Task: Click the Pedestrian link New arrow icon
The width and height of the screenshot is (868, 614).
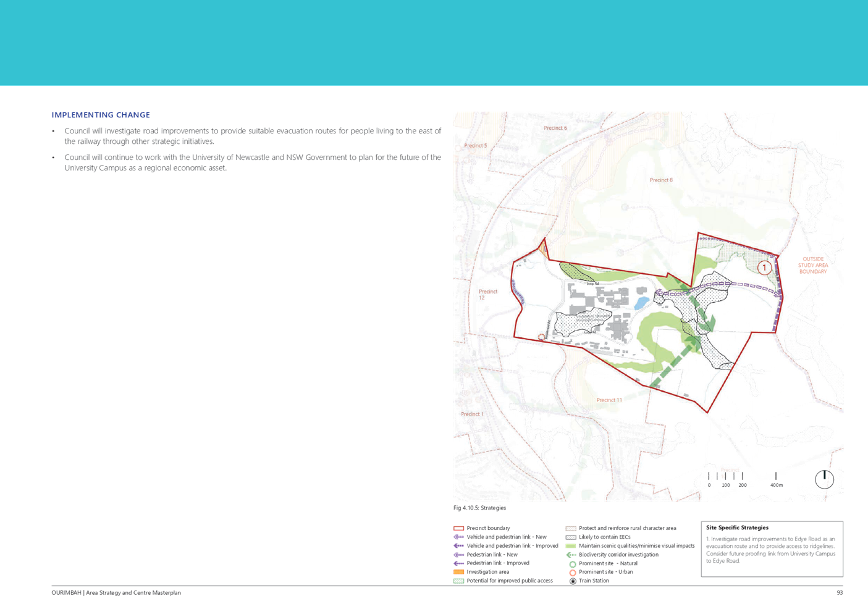Action: coord(458,555)
